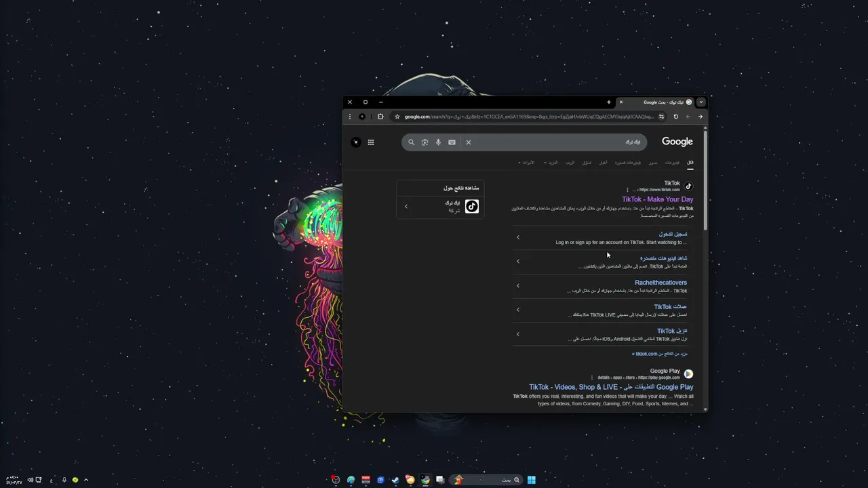The height and width of the screenshot is (488, 868).
Task: Open the Google apps grid
Action: pos(371,142)
